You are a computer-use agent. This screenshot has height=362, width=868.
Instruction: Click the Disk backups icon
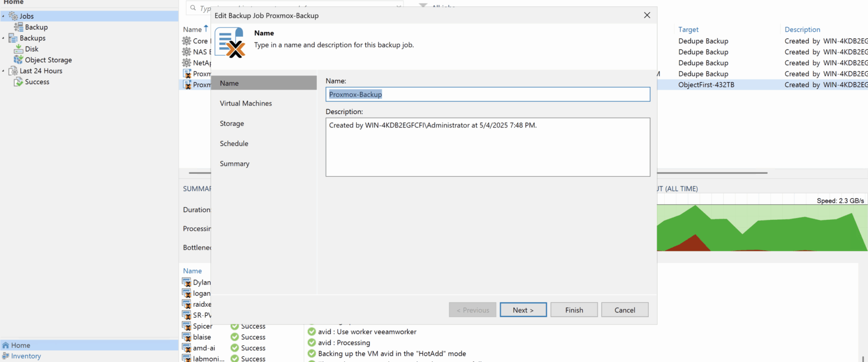pyautogui.click(x=19, y=49)
